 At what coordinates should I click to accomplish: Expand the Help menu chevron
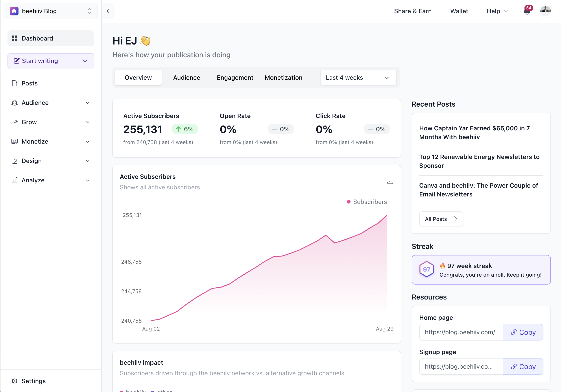point(506,11)
